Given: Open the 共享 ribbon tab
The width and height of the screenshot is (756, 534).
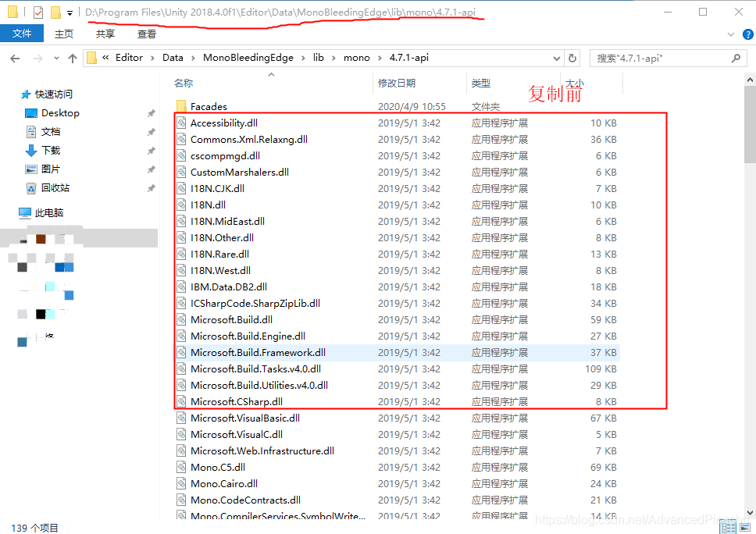Looking at the screenshot, I should pos(105,34).
